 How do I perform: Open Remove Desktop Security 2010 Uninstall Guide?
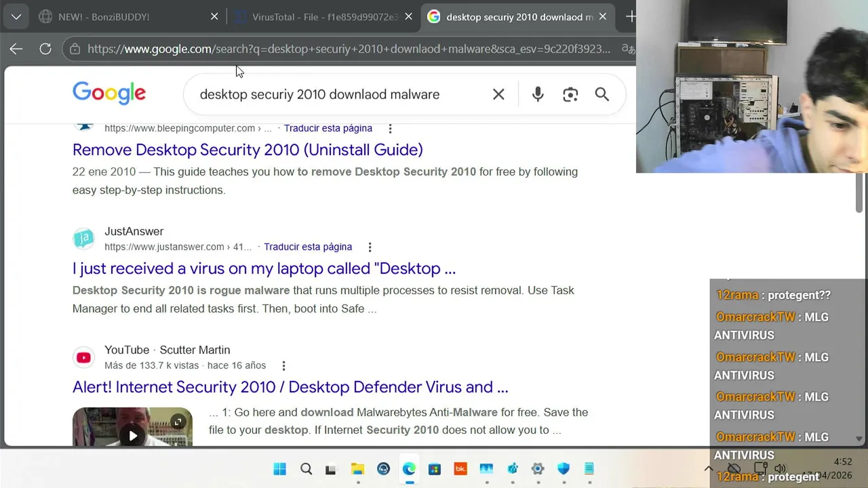248,150
